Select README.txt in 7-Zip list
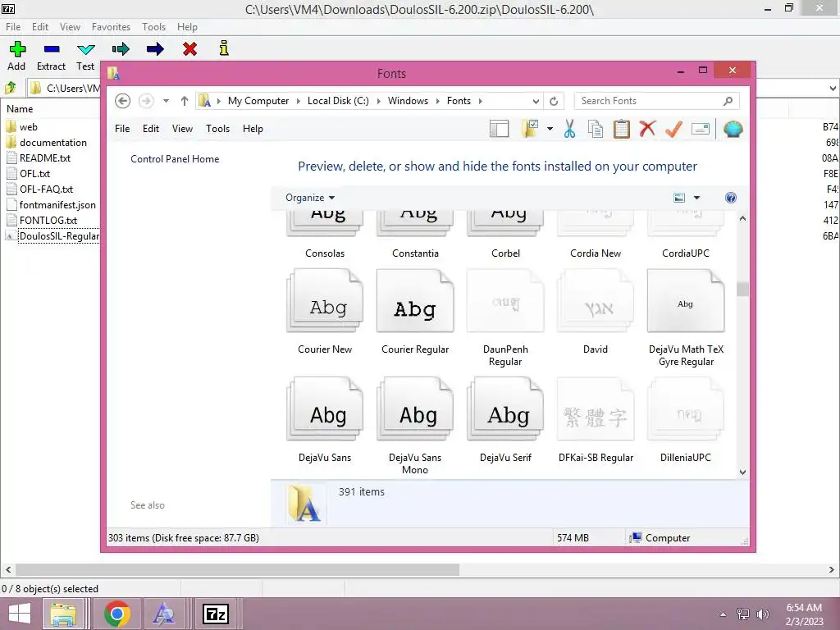 point(39,158)
